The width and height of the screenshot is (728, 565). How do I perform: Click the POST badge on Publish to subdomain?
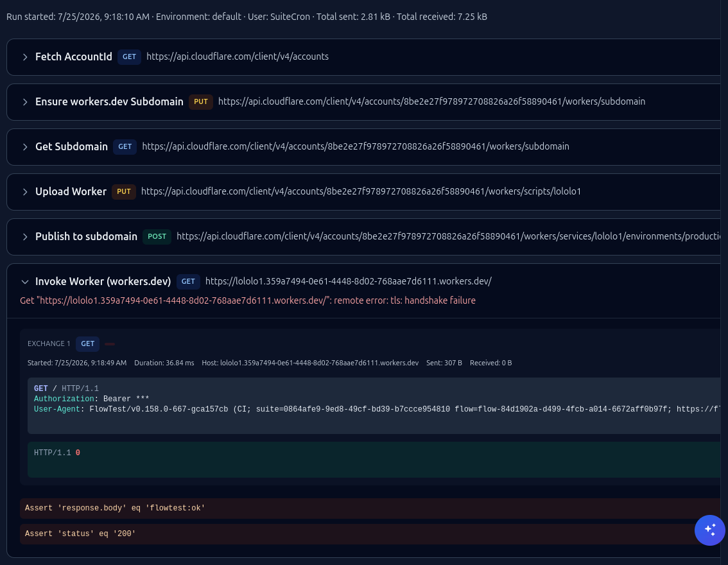[157, 237]
